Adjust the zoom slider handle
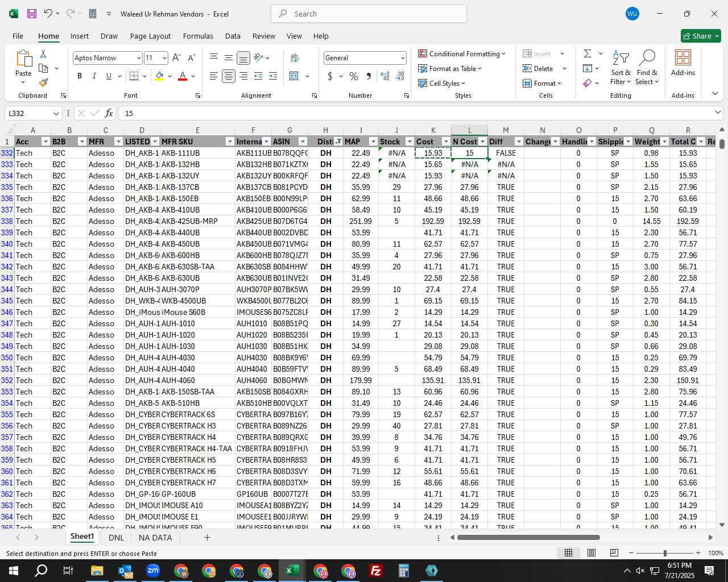Screen dimensions: 728x582 pos(665,553)
